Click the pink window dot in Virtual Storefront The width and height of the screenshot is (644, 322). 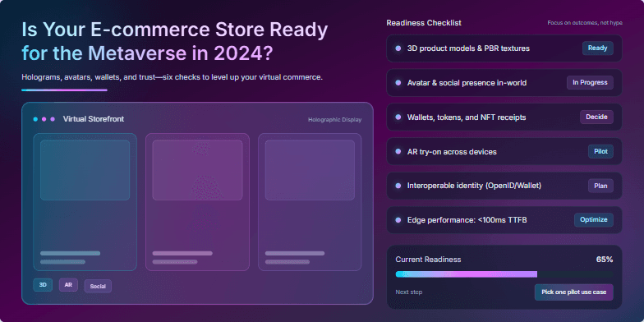[x=44, y=119]
